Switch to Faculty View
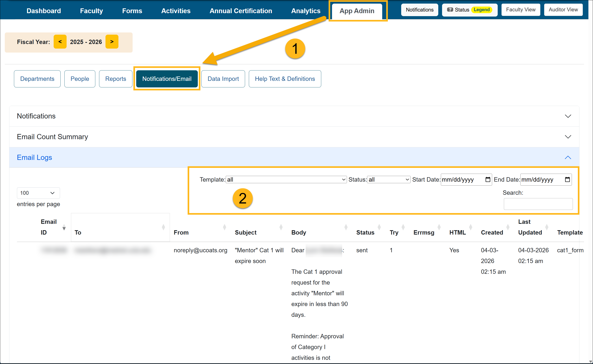This screenshot has height=364, width=593. pyautogui.click(x=520, y=10)
